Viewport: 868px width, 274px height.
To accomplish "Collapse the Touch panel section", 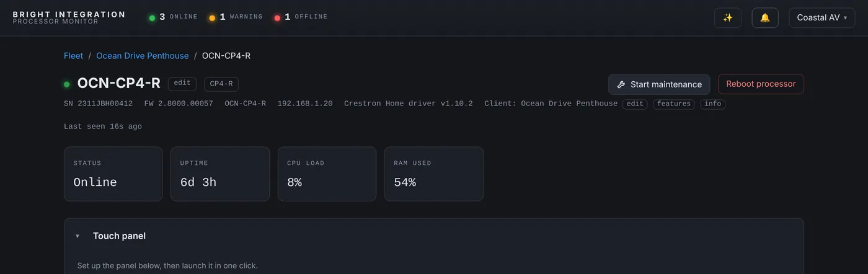I will click(77, 236).
